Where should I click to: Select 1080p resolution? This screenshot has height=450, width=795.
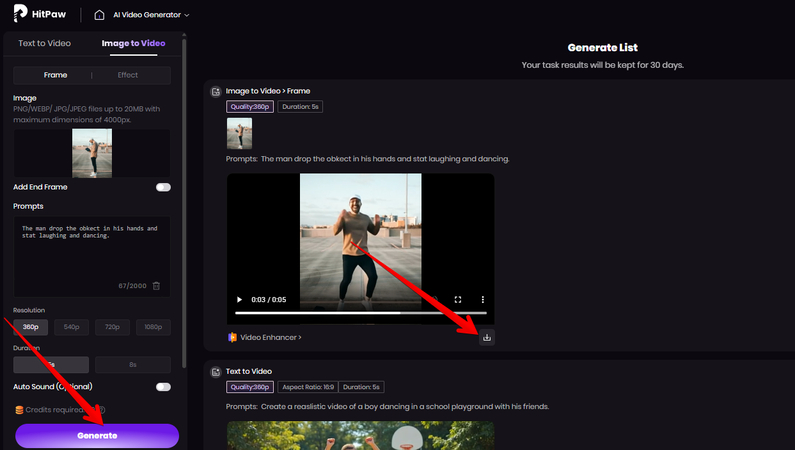tap(153, 327)
